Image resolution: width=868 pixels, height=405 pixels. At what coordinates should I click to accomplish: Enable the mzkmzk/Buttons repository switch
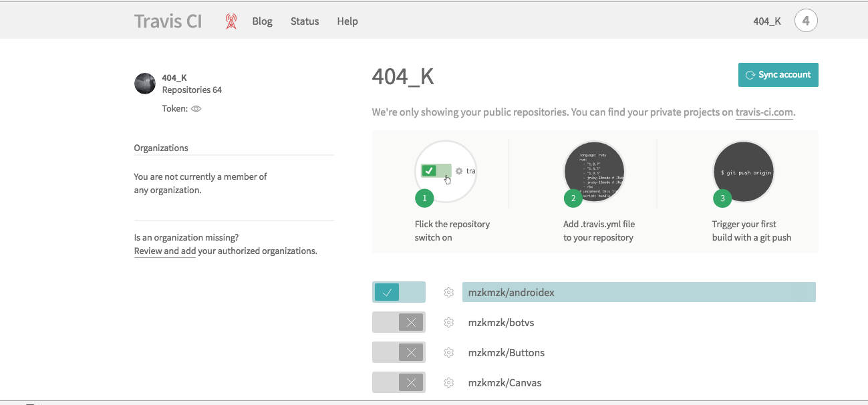pos(398,353)
